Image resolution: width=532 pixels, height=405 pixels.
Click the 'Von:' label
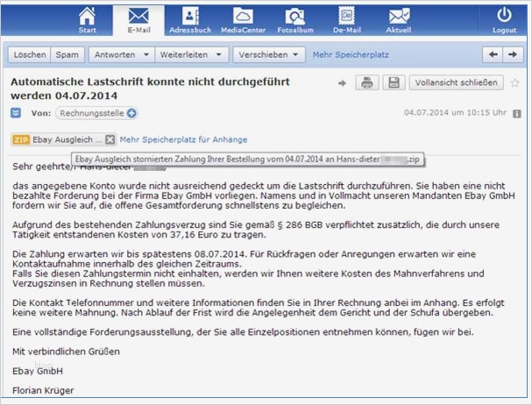click(x=41, y=113)
